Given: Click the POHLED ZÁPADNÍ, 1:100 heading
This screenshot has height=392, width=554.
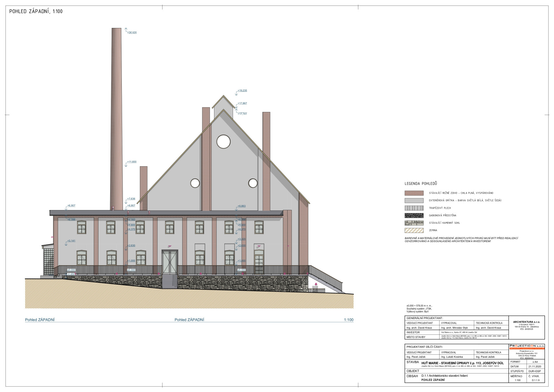Looking at the screenshot, I should [36, 12].
